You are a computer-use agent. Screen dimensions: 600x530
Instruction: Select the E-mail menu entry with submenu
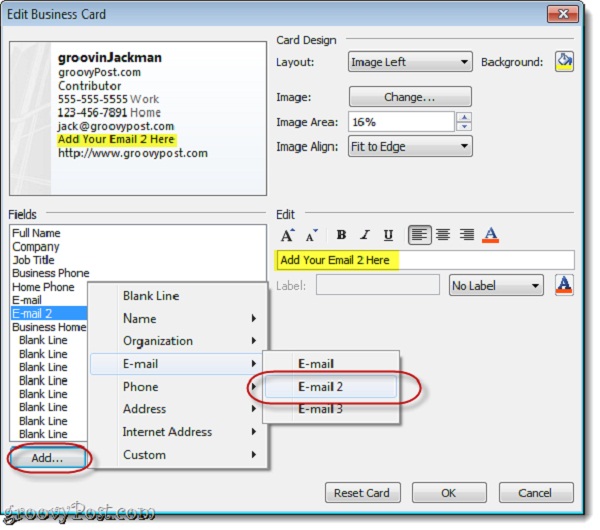[x=176, y=364]
